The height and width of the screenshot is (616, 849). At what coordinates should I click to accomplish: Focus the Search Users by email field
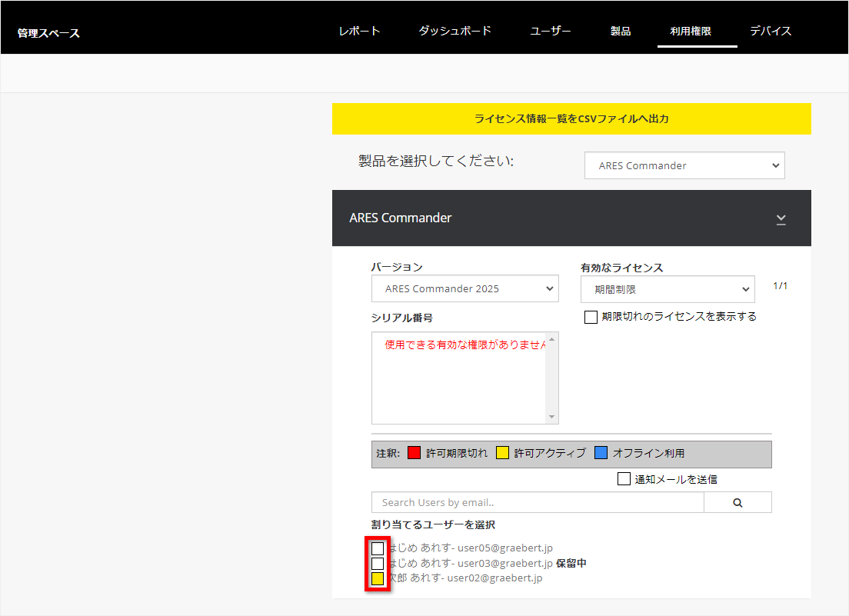point(538,502)
